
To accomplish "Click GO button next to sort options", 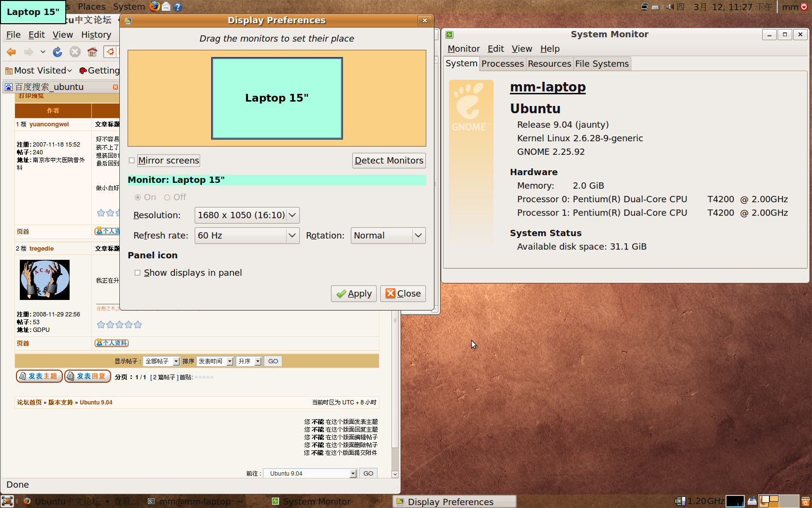I will (x=273, y=361).
